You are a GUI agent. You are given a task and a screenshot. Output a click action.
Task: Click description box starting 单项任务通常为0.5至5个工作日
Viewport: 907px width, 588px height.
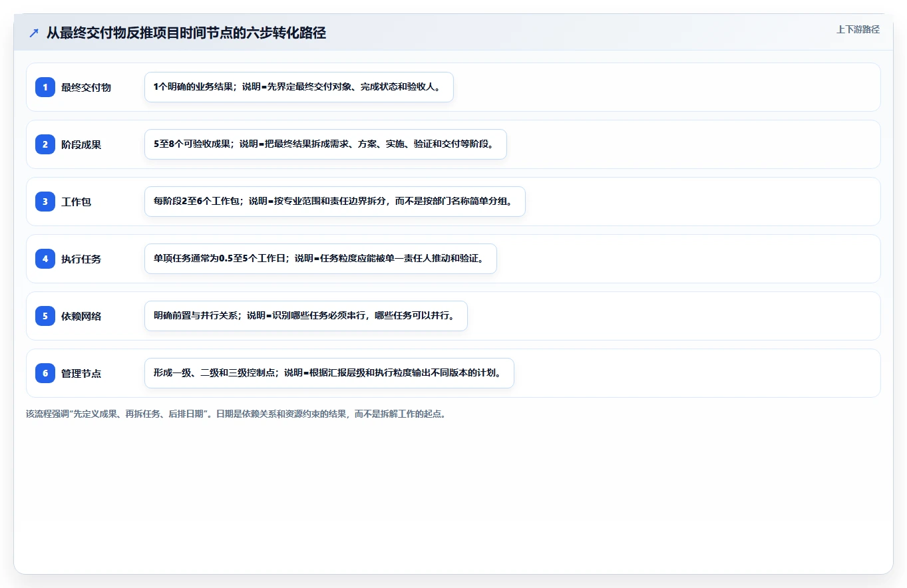click(x=321, y=259)
